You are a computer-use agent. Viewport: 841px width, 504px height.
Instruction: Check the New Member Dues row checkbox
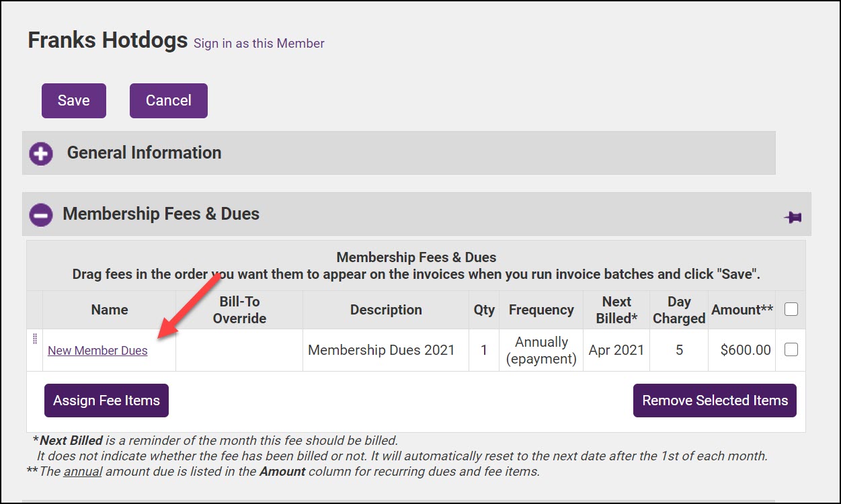791,349
